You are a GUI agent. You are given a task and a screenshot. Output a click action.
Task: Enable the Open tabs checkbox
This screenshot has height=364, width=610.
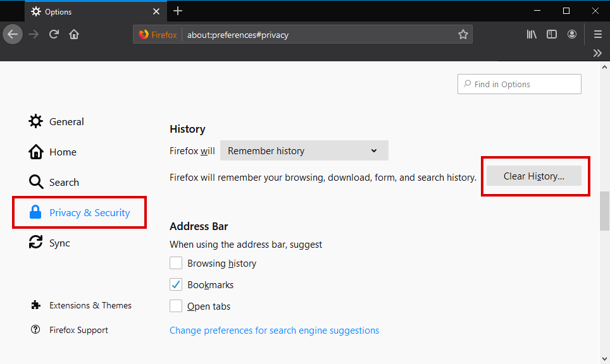tap(176, 306)
